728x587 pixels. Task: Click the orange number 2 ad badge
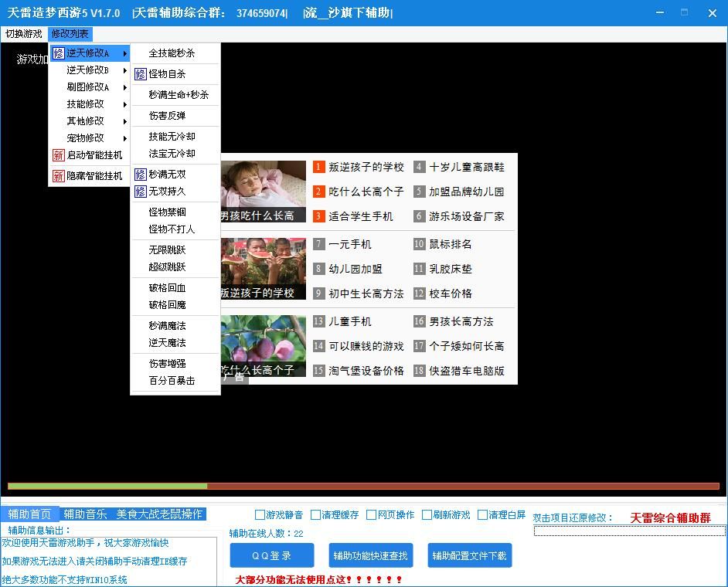click(x=319, y=192)
